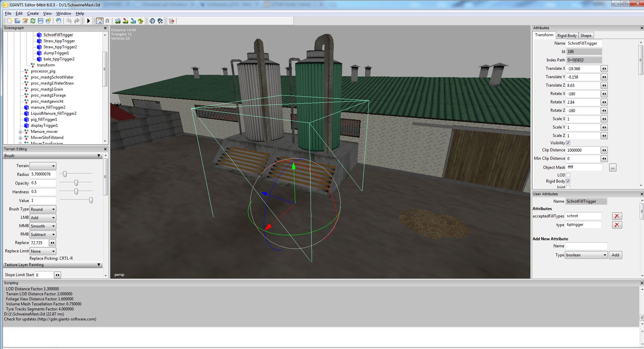Select the blue-brush terrain paint icon
The width and height of the screenshot is (644, 349).
133,21
